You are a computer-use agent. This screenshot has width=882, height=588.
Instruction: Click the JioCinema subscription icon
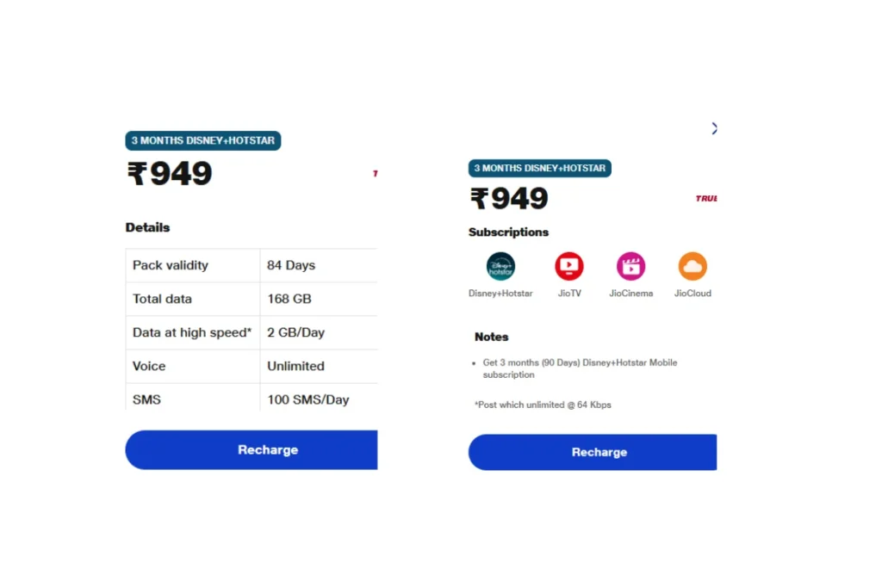click(x=630, y=266)
